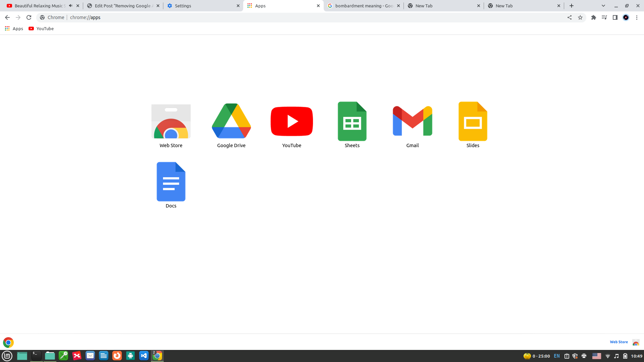Reload the current page

tap(29, 17)
